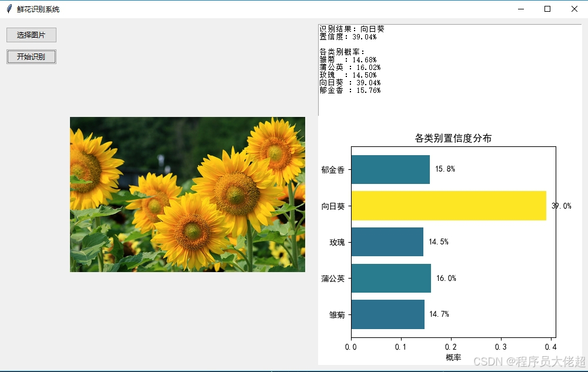Click the 39.0% bar value label
Viewport: 588px width, 372px height.
562,206
